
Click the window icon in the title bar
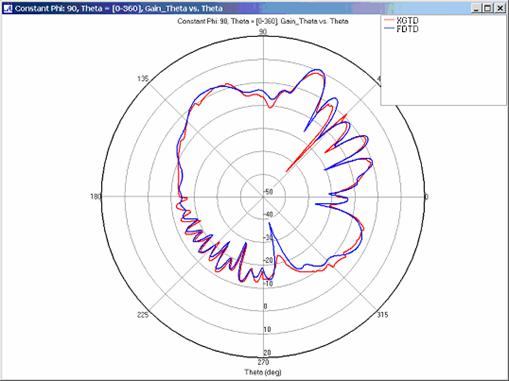tap(7, 8)
